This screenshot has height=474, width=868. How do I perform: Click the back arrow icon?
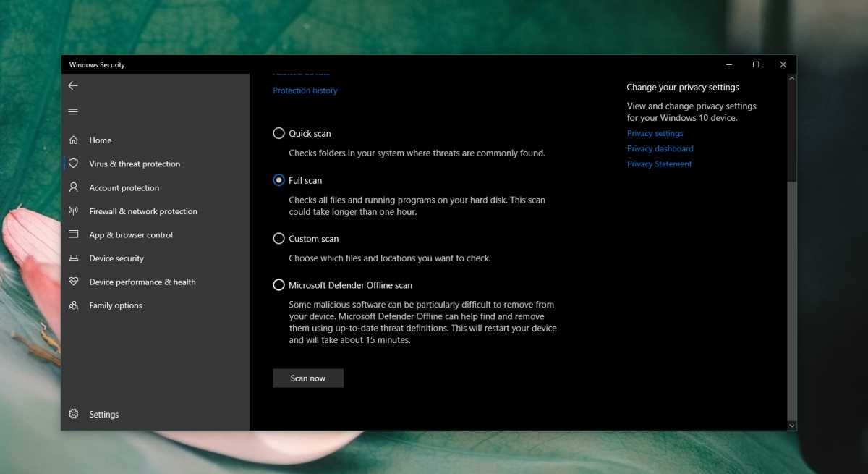pos(73,85)
